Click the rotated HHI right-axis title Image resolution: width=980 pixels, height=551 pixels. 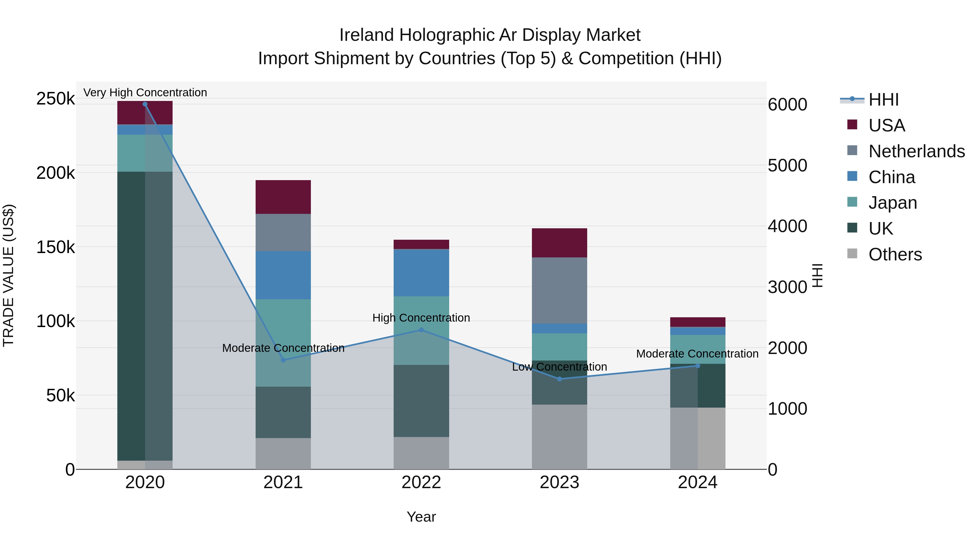click(x=817, y=275)
